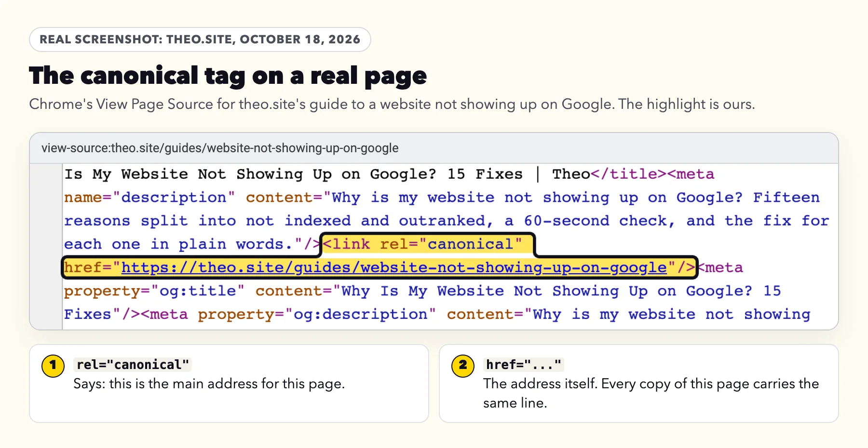868x448 pixels.
Task: Click 'The address itself. Every copy' description
Action: point(651,393)
